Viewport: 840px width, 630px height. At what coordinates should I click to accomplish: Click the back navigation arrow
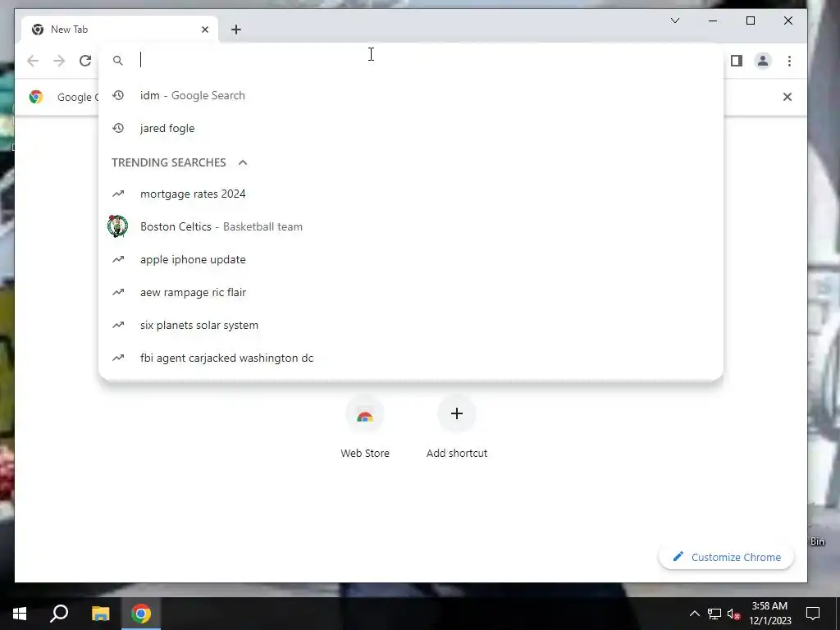pos(33,61)
